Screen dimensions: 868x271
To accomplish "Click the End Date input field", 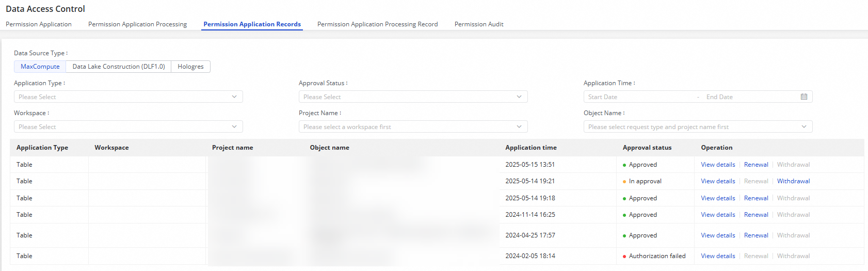I will [748, 97].
